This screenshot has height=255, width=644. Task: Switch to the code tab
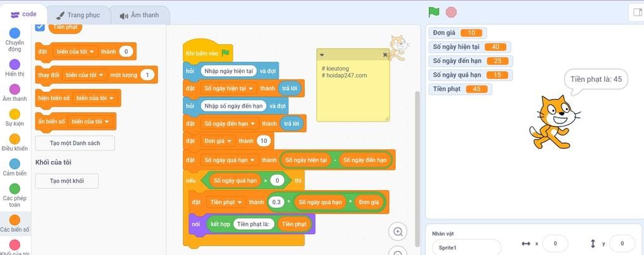tap(24, 14)
